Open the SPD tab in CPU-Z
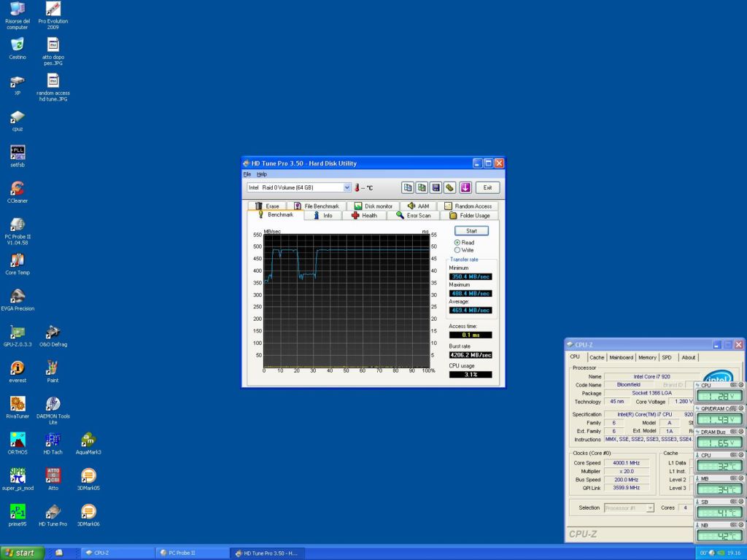The image size is (747, 560). 667,357
